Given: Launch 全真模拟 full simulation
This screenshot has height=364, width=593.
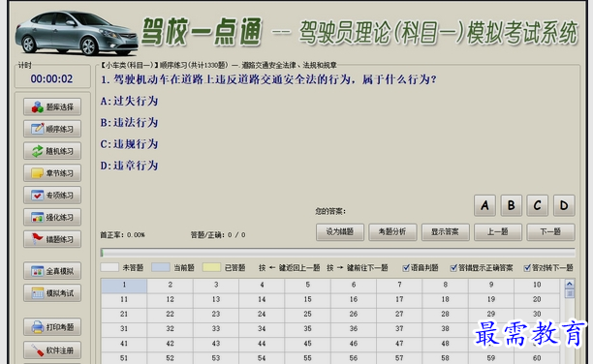Looking at the screenshot, I should point(52,271).
